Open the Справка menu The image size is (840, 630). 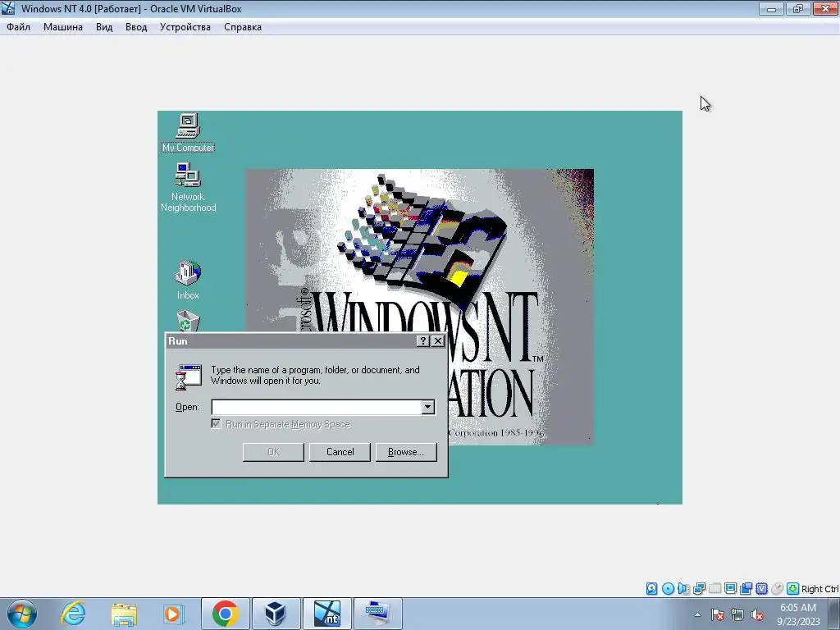click(243, 27)
